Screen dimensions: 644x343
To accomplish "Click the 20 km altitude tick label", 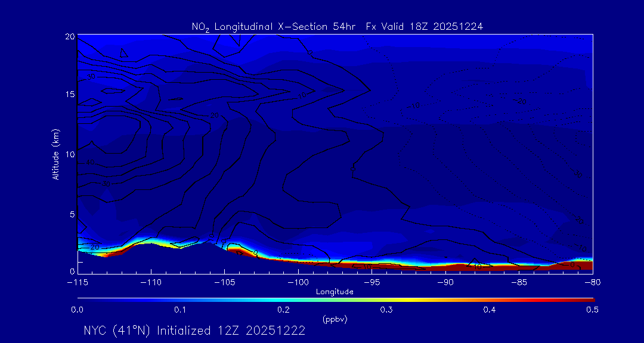I will tap(70, 36).
